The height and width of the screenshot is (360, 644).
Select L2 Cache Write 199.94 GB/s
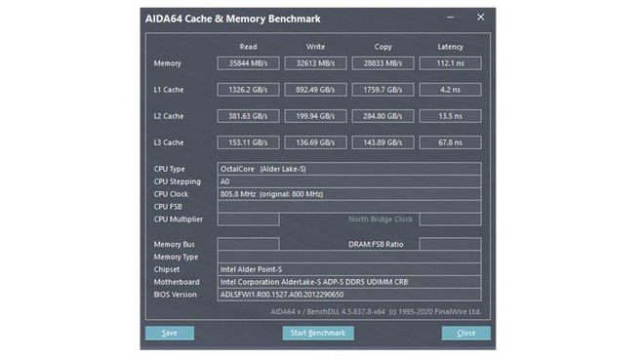click(x=315, y=116)
